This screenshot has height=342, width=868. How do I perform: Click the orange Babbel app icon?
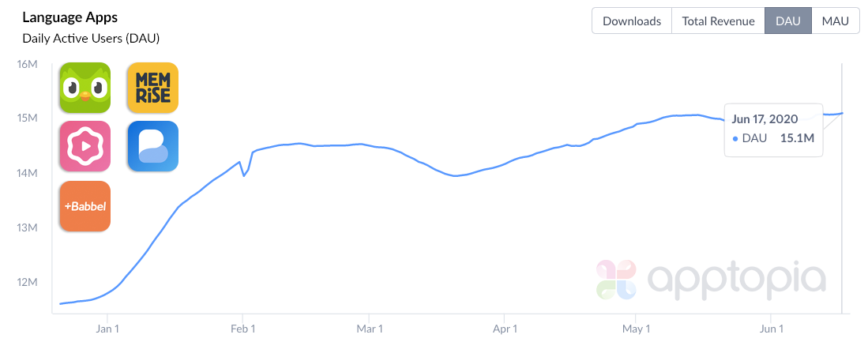coord(85,206)
